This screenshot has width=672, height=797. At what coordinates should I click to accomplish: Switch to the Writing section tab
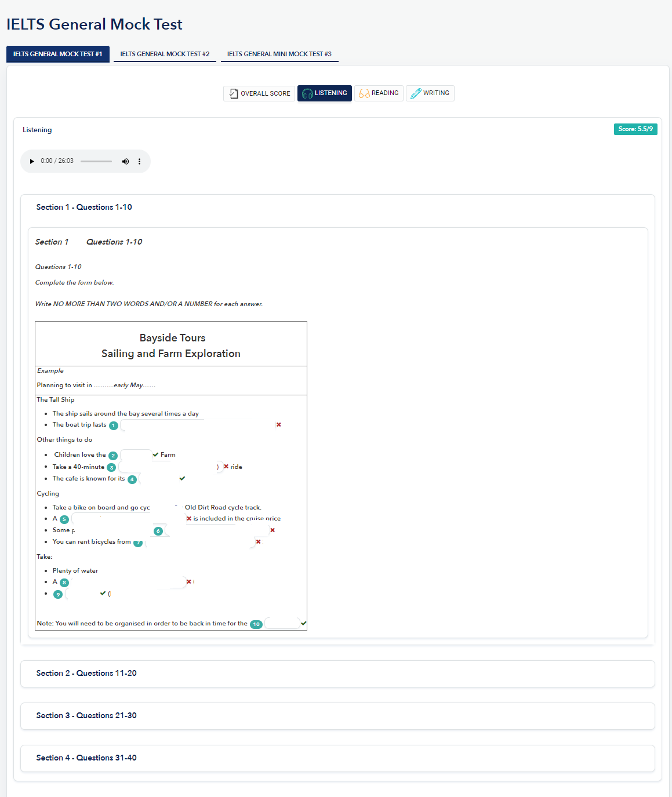pos(430,93)
